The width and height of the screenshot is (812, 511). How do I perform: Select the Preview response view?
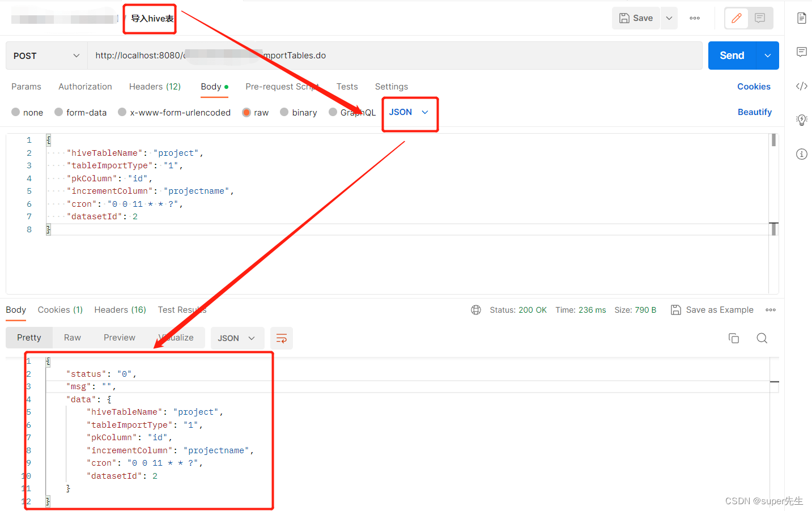[120, 338]
